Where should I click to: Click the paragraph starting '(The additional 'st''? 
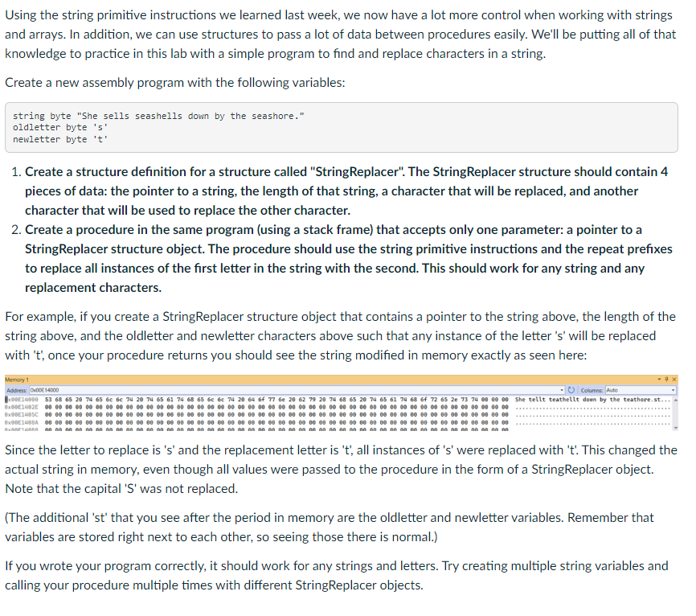pos(329,528)
